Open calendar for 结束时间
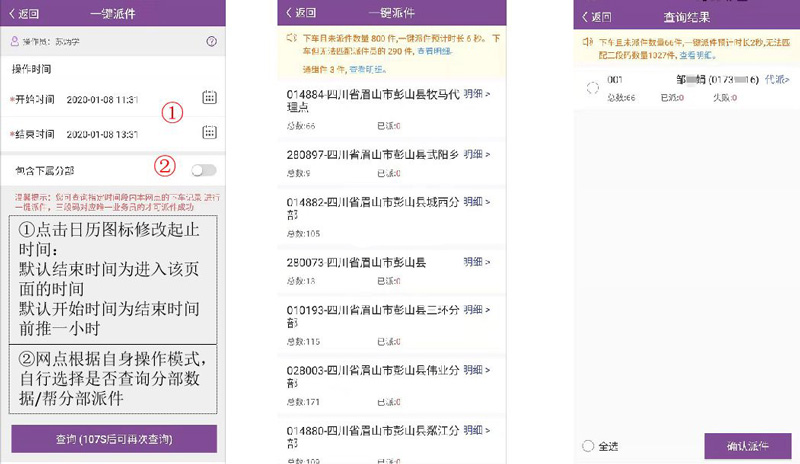Image resolution: width=800 pixels, height=464 pixels. 209,132
